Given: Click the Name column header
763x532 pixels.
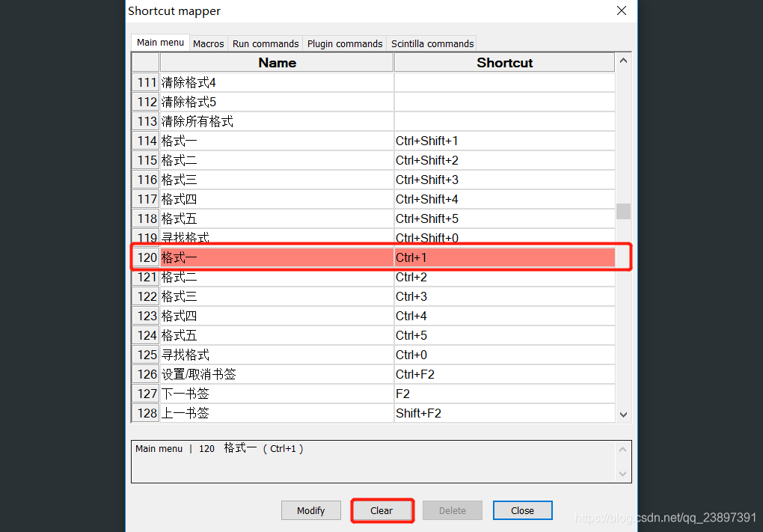Looking at the screenshot, I should pyautogui.click(x=277, y=63).
